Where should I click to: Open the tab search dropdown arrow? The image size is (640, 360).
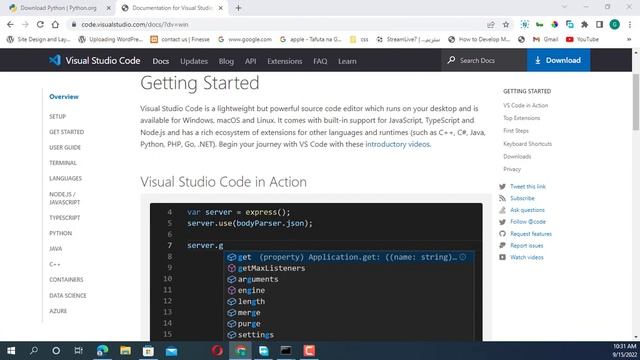point(564,7)
